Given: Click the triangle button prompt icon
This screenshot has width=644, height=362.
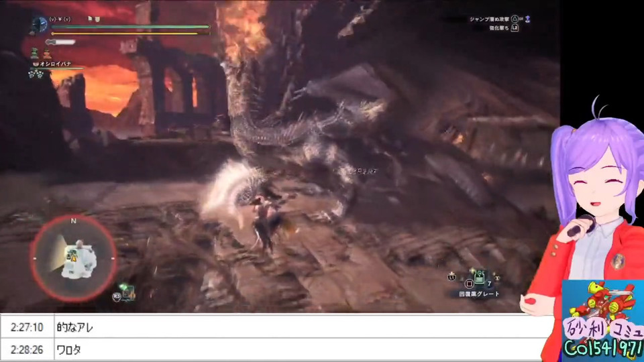Looking at the screenshot, I should tap(515, 19).
